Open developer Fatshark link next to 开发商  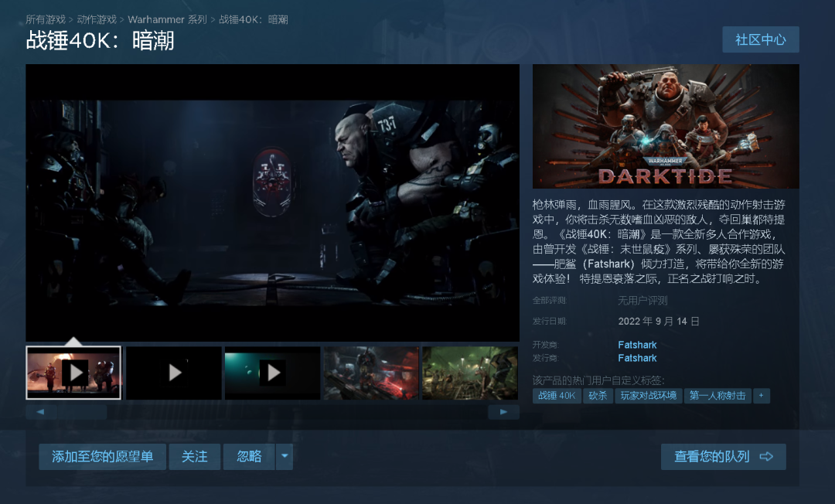click(637, 345)
